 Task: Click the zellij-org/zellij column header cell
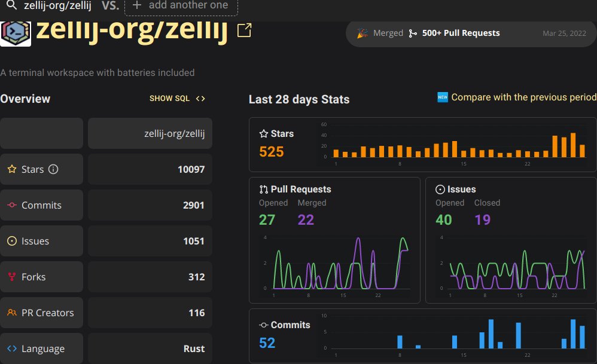pos(150,133)
